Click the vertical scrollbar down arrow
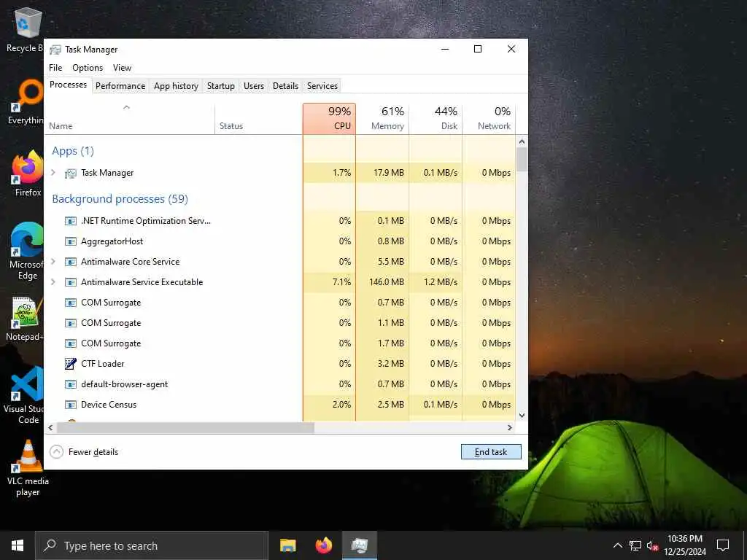Image resolution: width=747 pixels, height=560 pixels. tap(522, 415)
